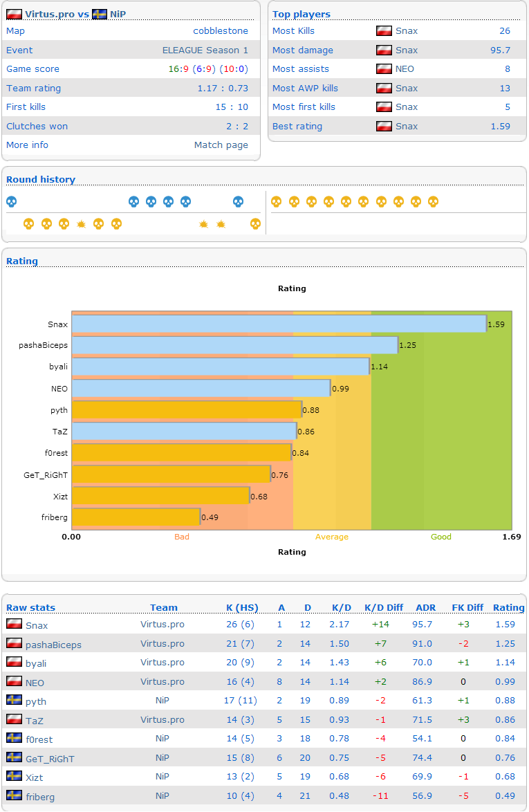Screen dimensions: 529x812
Task: Click the flag in Most damage row
Action: [x=384, y=50]
